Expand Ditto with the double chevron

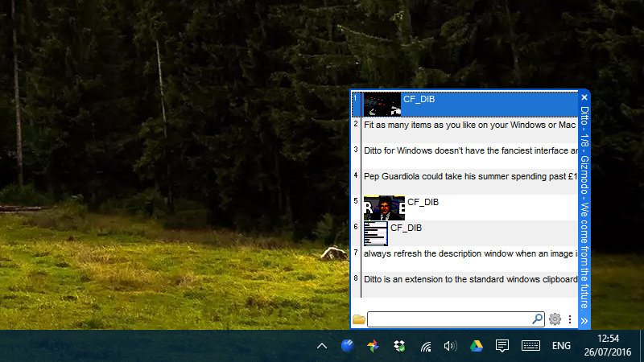[x=584, y=320]
